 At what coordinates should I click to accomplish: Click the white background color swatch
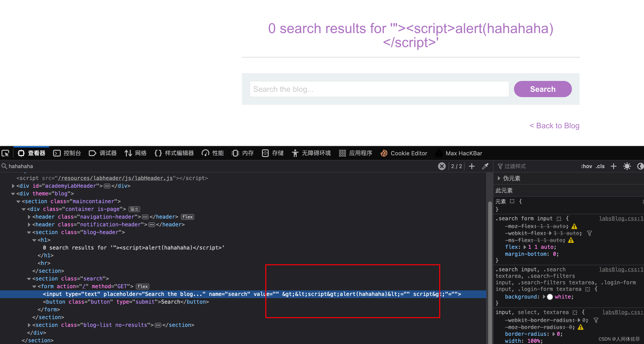(x=550, y=297)
